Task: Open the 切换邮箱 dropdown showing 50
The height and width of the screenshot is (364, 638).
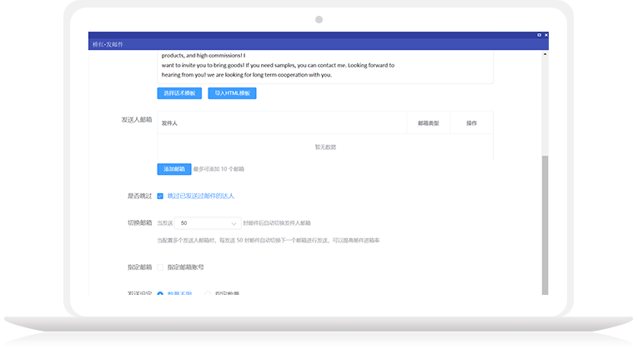Action: [208, 223]
